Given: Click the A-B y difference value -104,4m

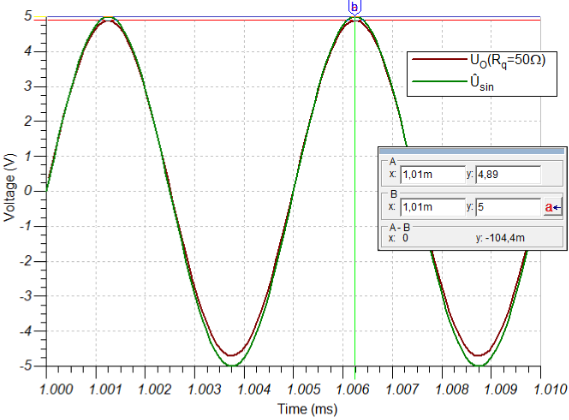Looking at the screenshot, I should [x=505, y=238].
